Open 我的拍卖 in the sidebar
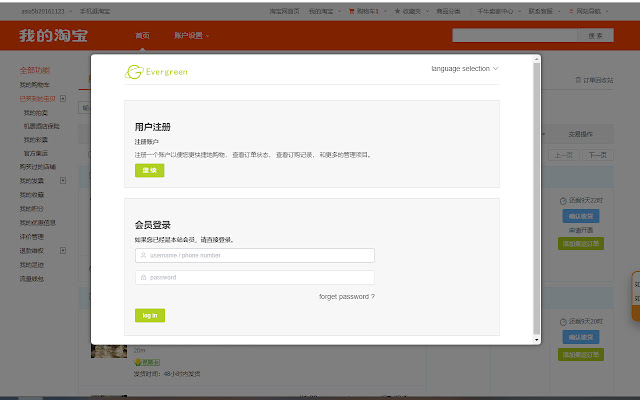The width and height of the screenshot is (640, 400). 36,113
